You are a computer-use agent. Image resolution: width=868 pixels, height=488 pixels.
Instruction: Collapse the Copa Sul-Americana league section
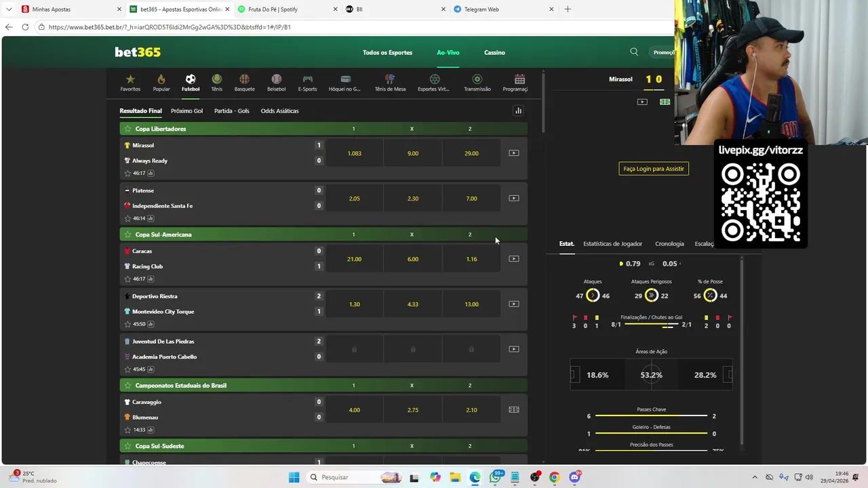point(323,235)
